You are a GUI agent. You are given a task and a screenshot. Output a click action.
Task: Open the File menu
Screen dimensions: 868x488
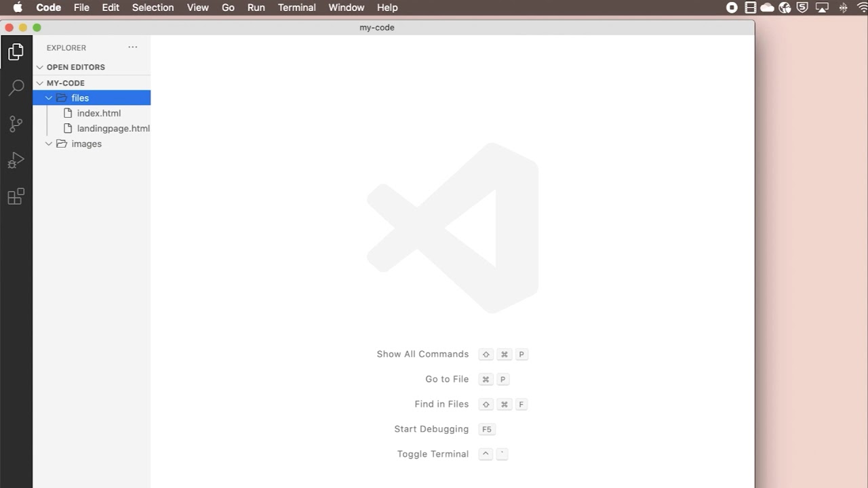tap(81, 7)
